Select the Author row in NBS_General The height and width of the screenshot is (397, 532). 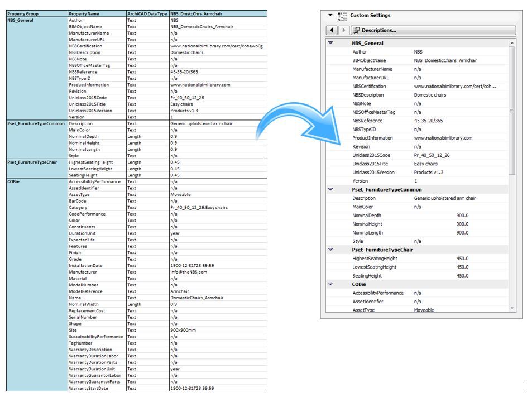(418, 52)
